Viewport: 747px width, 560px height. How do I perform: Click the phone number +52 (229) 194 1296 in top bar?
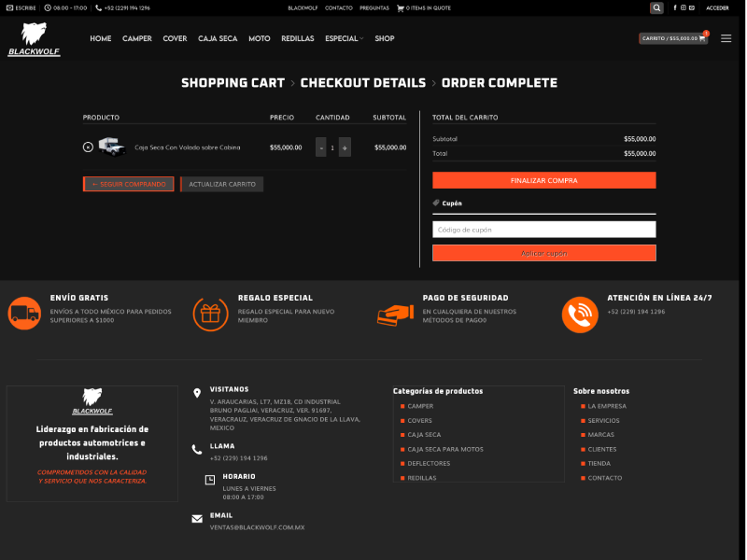coord(127,8)
